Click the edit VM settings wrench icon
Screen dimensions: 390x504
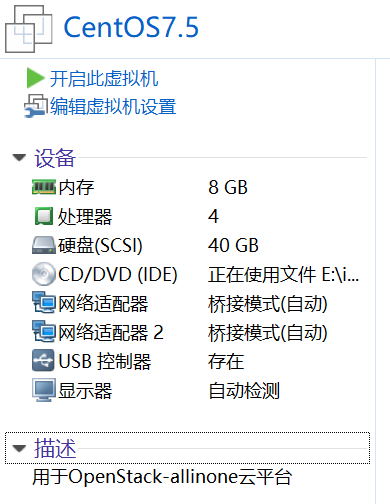pos(34,106)
